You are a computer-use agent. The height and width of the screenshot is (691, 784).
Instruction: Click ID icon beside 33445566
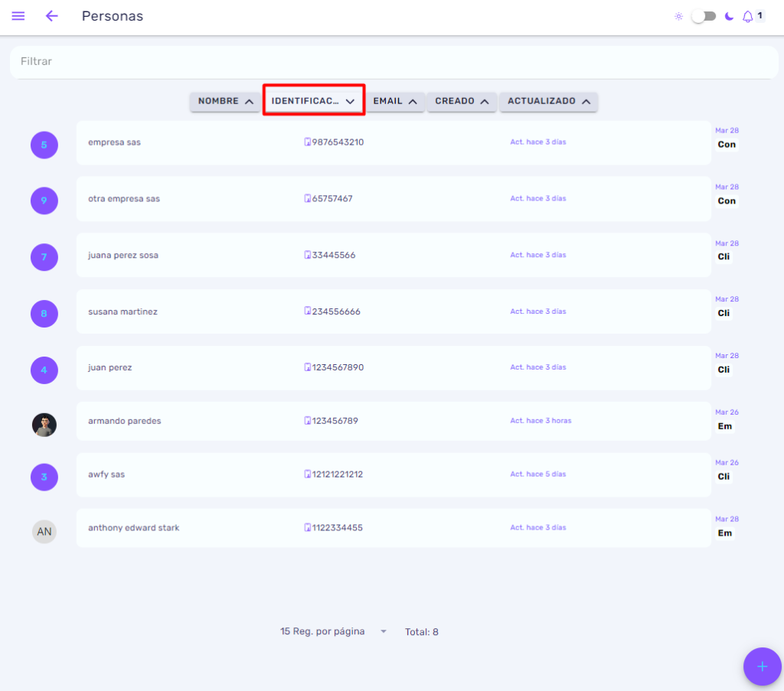click(308, 255)
